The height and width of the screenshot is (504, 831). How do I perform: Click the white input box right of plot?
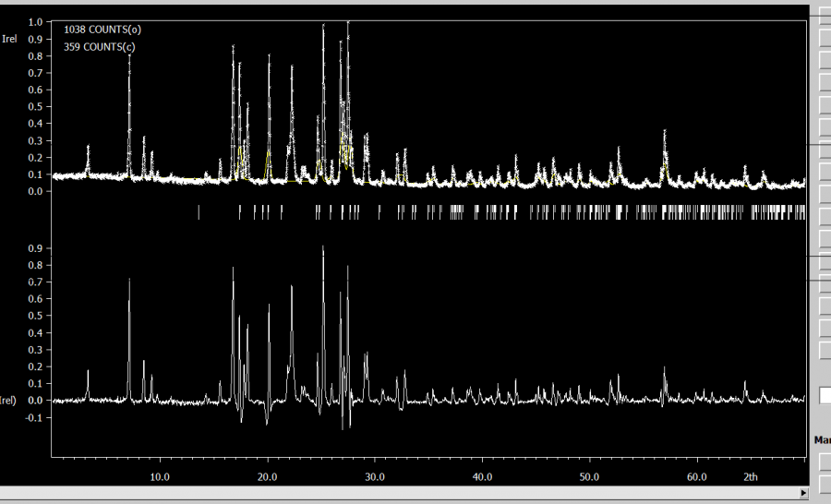click(825, 395)
